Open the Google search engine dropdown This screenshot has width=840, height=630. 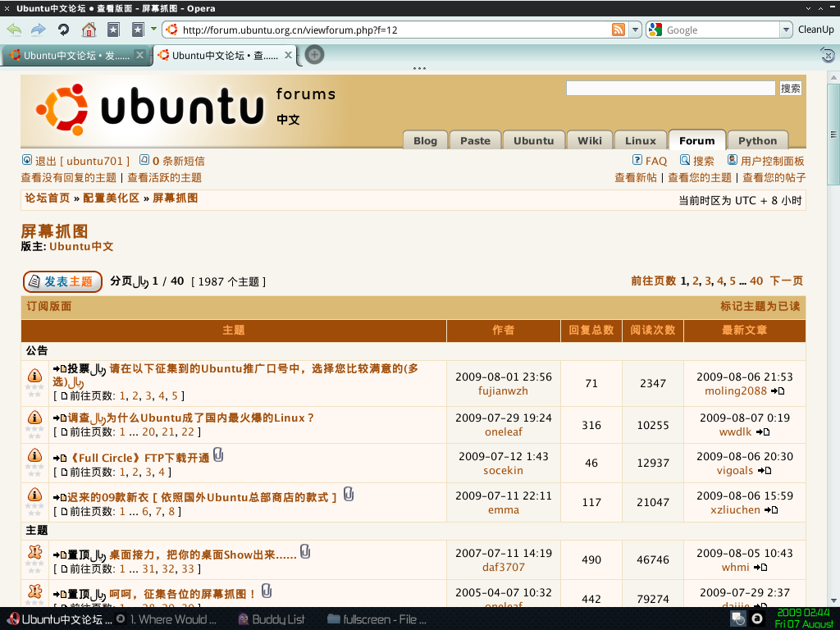pos(786,30)
